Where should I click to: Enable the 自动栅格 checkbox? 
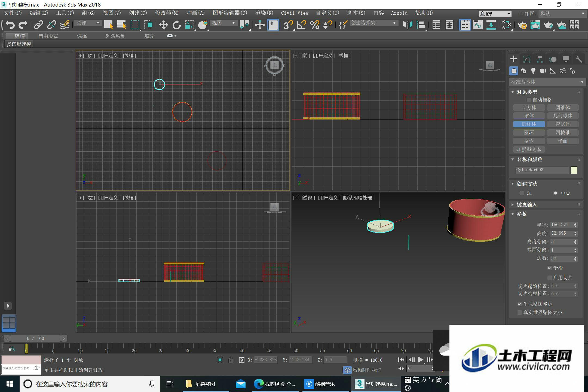coord(529,100)
